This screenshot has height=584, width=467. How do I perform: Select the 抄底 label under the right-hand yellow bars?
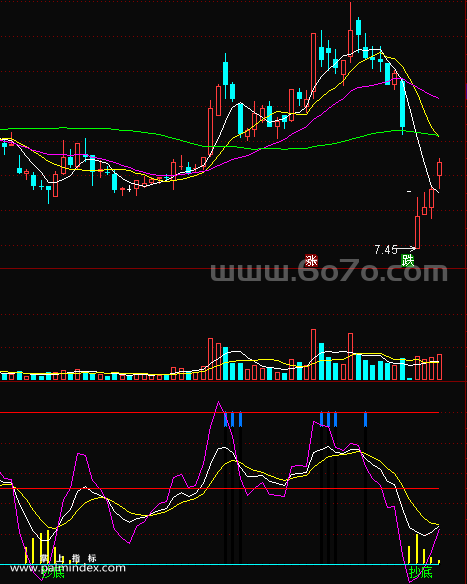pos(420,572)
